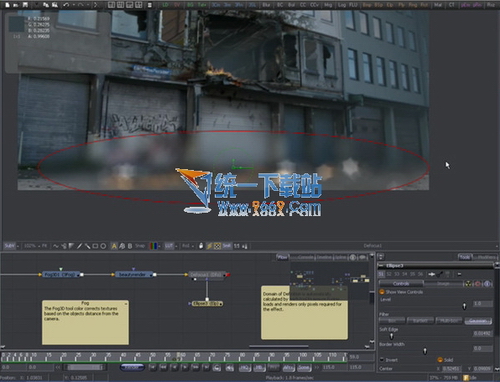
Task: Open the Controls tab of Ellipse3
Action: 401,284
